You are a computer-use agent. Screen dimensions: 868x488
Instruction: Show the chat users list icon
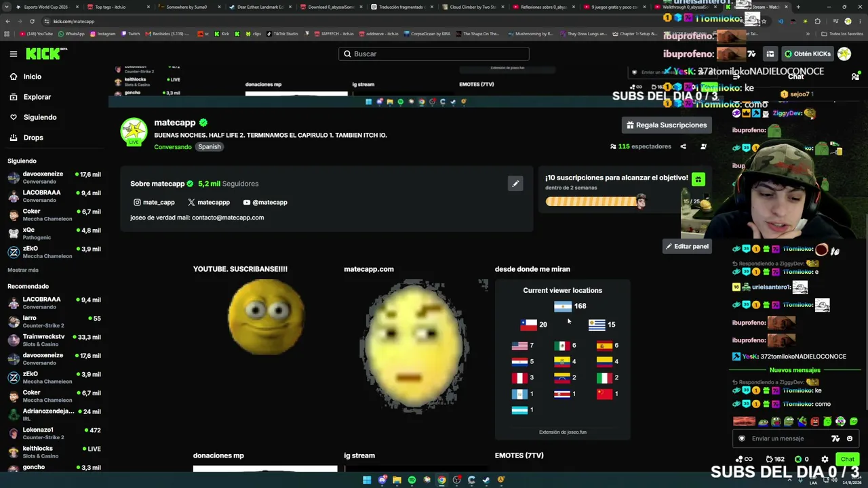point(855,77)
